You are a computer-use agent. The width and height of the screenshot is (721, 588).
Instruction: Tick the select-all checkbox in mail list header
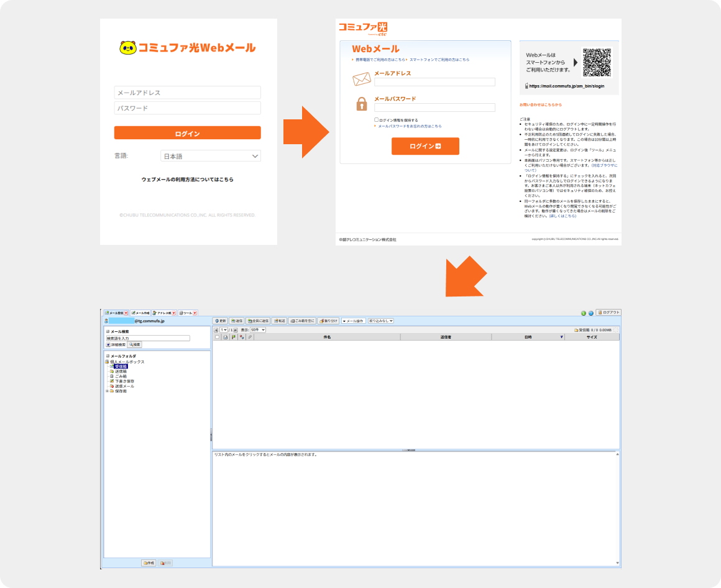[217, 337]
